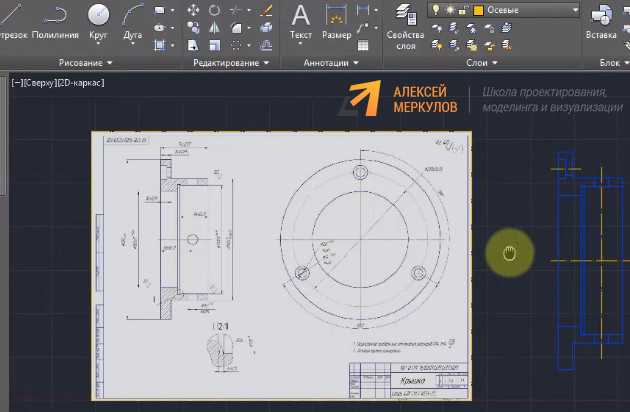
Task: Choose the Hatch tool icon
Action: pos(160,45)
